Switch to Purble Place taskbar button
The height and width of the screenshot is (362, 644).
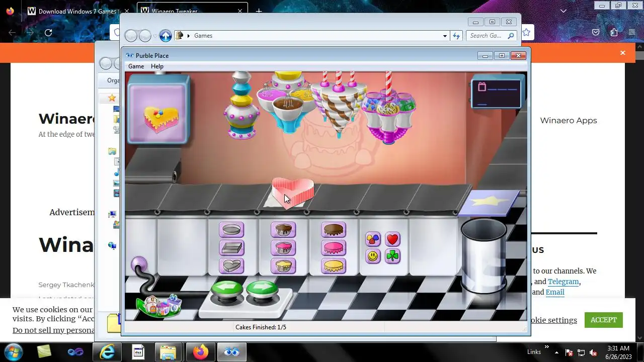231,352
